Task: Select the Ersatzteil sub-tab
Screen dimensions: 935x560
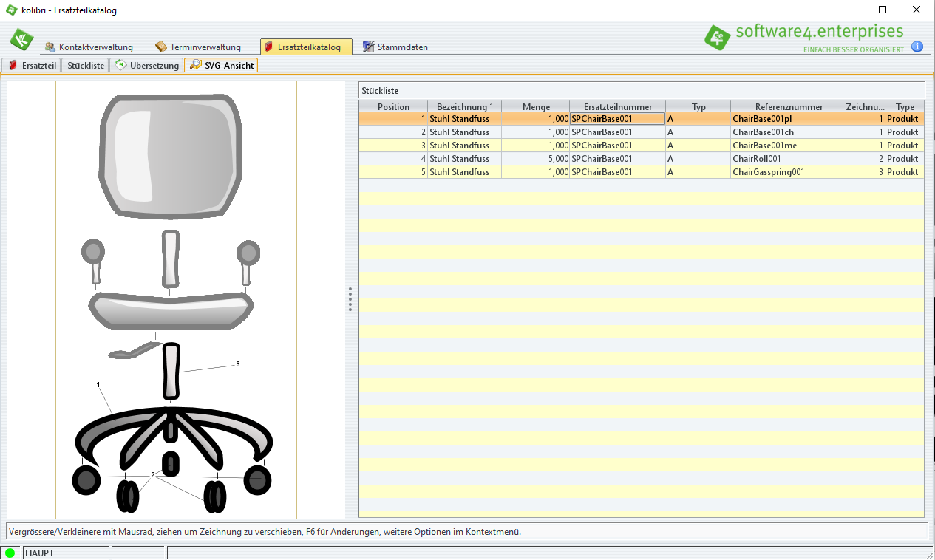Action: pos(32,65)
